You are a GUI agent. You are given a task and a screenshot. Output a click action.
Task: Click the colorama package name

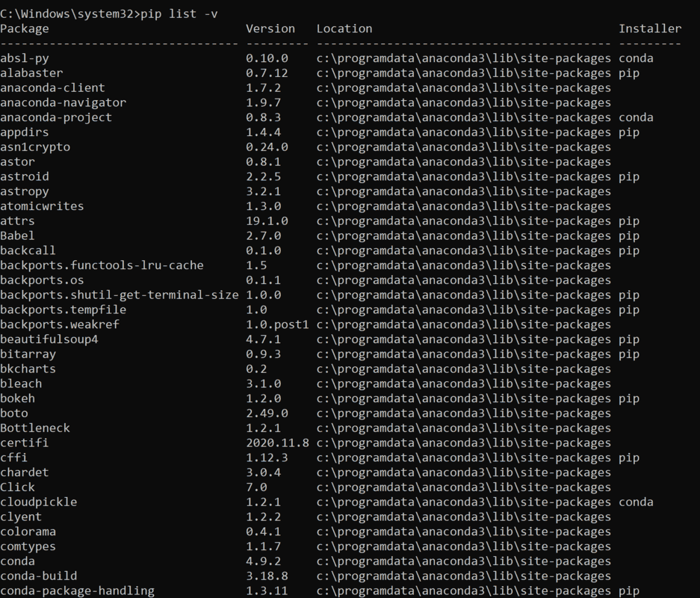coord(28,531)
